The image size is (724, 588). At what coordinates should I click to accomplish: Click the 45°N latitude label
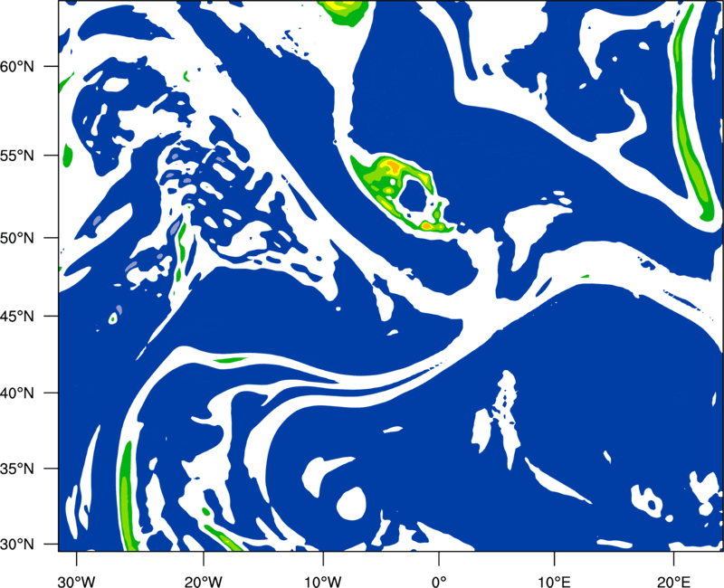pyautogui.click(x=17, y=316)
